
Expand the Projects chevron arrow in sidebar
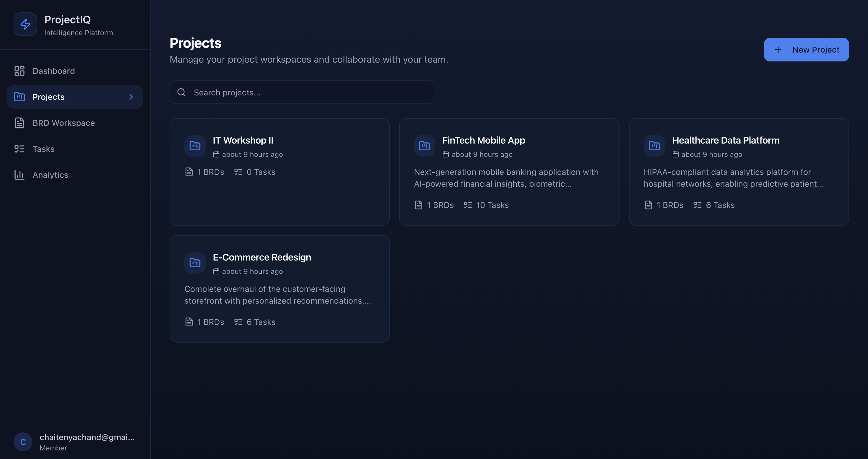pos(131,97)
